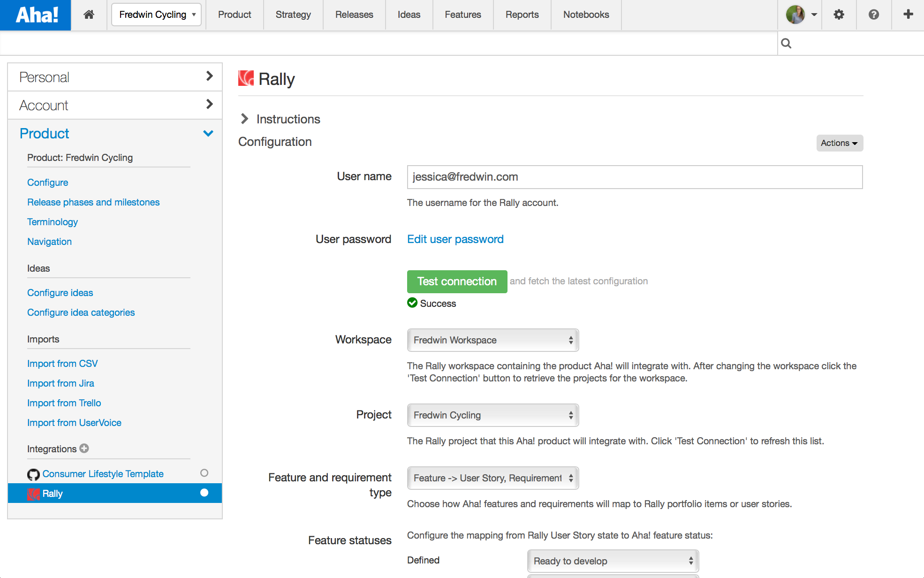The image size is (924, 578).
Task: Toggle the Consumer Lifestyle Template integration radio
Action: coord(204,473)
